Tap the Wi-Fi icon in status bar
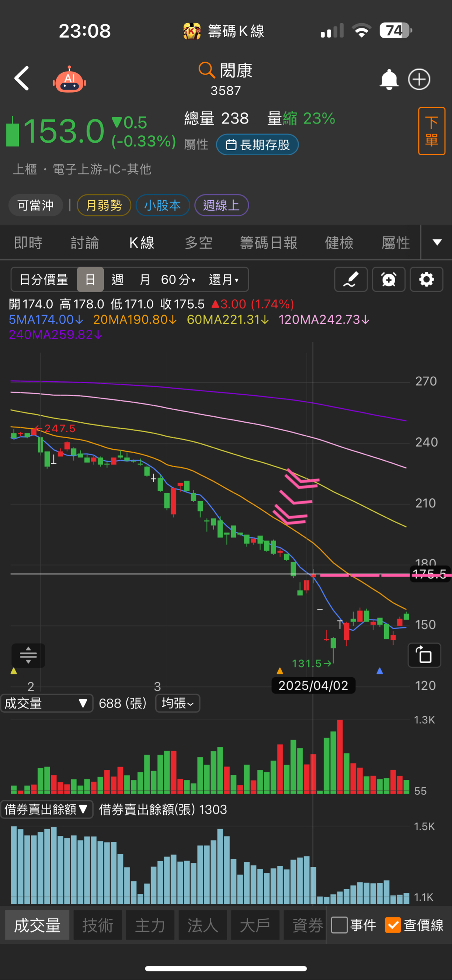The width and height of the screenshot is (452, 980). (362, 31)
